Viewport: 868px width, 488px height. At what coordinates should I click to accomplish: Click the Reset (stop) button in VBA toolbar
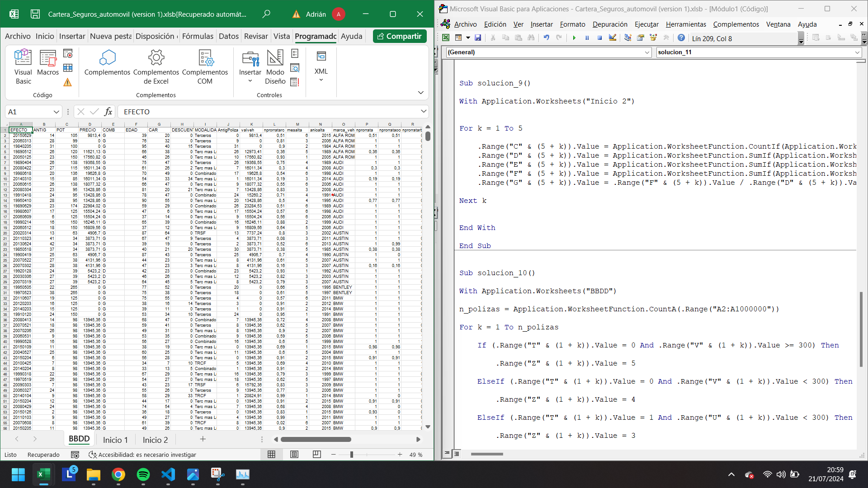599,38
